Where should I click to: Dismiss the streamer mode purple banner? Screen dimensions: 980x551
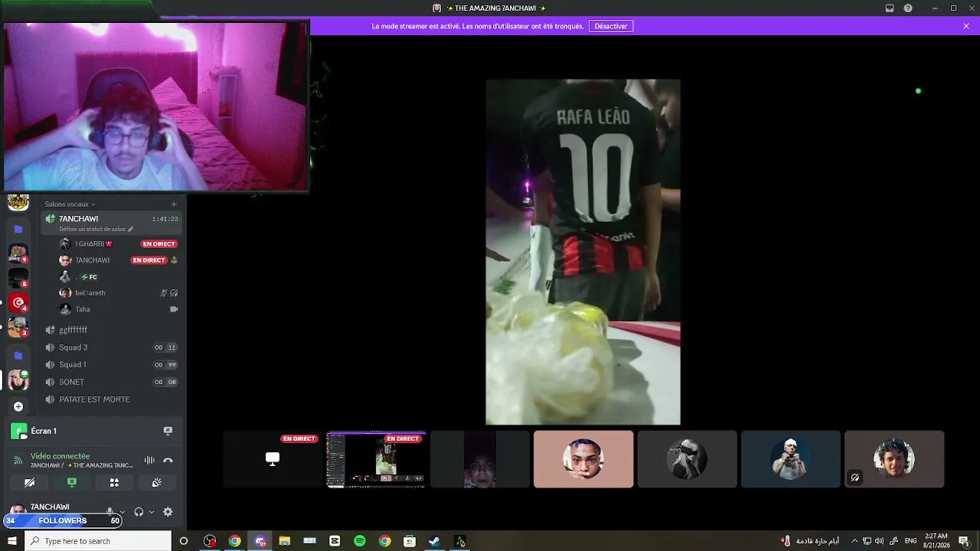[x=966, y=26]
